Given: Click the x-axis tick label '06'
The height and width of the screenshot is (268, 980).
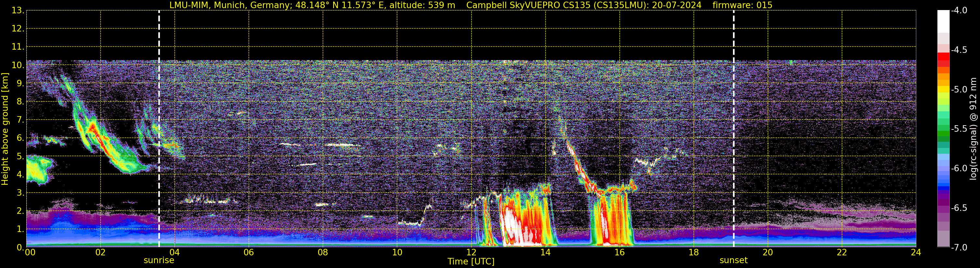Looking at the screenshot, I should click(x=249, y=252).
